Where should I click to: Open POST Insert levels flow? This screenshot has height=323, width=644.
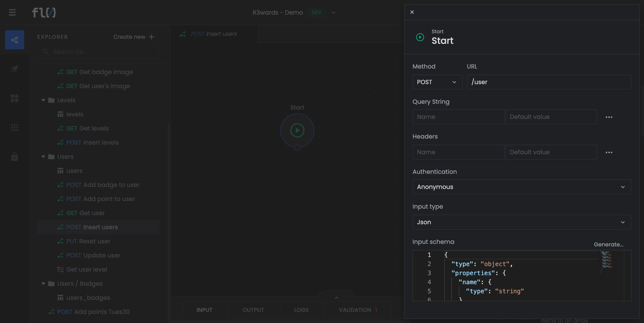88,143
